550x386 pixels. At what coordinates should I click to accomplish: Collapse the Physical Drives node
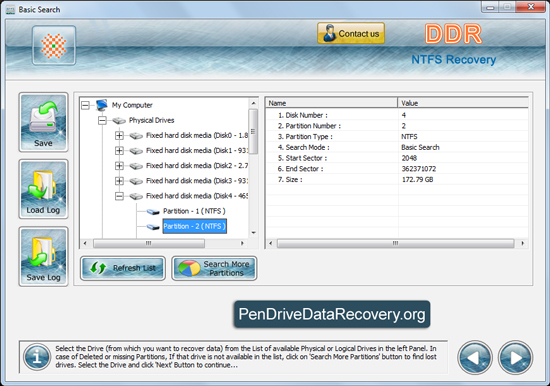(102, 120)
